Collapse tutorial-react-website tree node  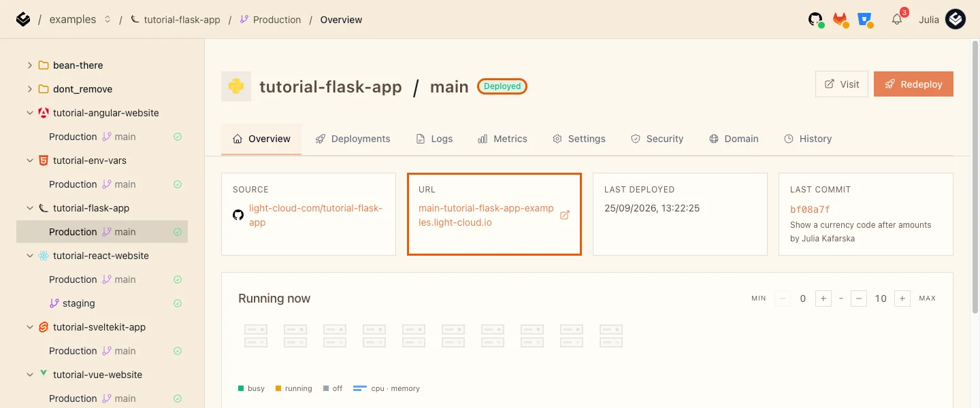pos(29,256)
